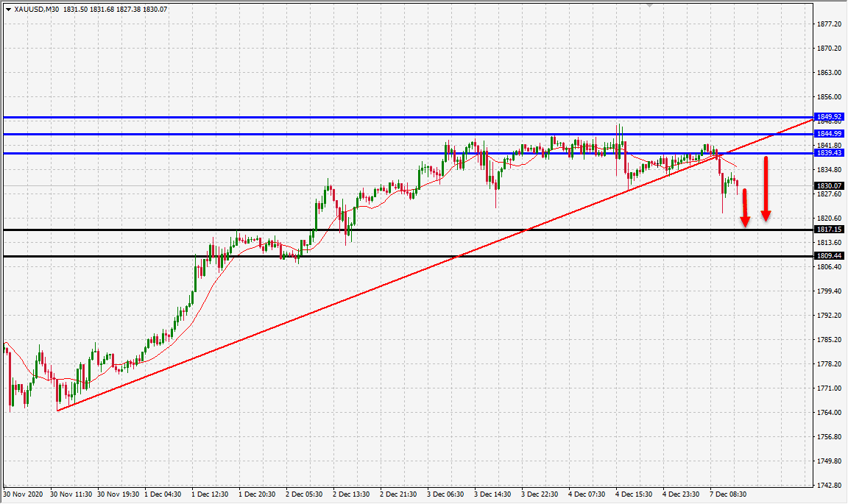The image size is (848, 504).
Task: Click the 1813.60 price scale value
Action: (829, 242)
